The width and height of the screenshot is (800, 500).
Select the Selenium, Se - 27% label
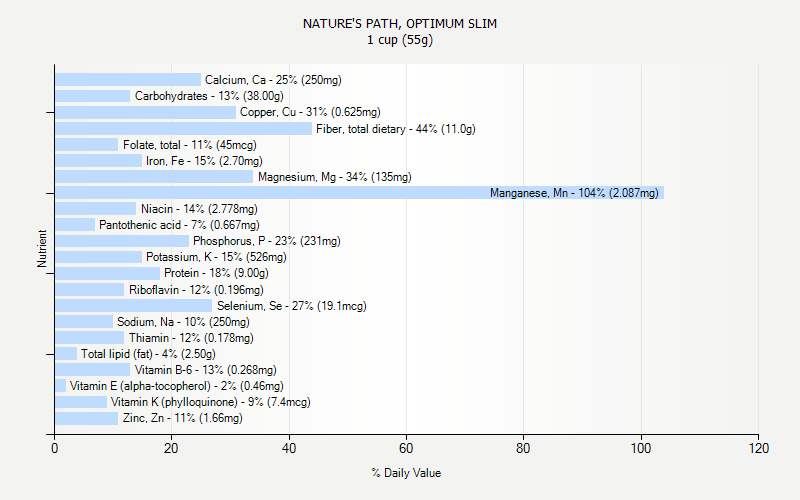pos(291,306)
